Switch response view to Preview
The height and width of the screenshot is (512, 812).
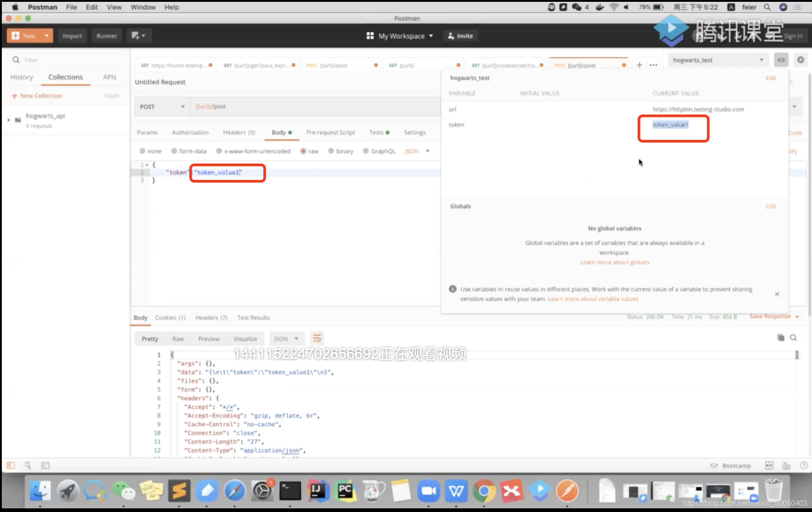point(209,339)
